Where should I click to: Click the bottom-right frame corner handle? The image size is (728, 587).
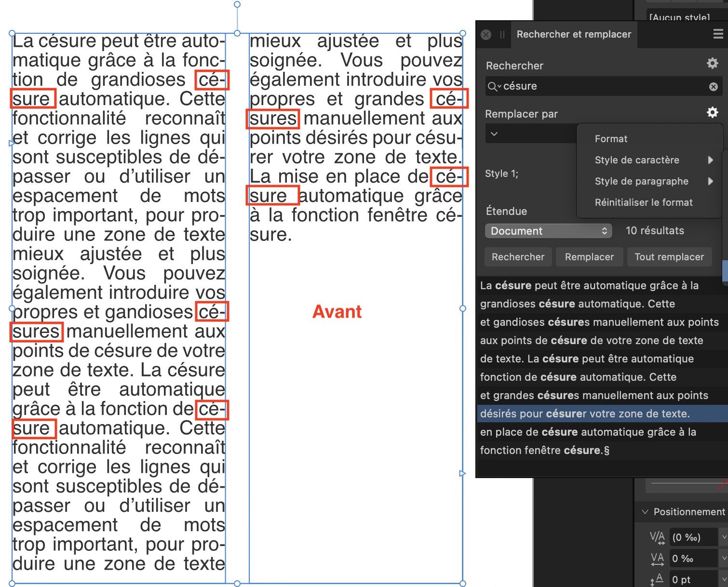(463, 584)
